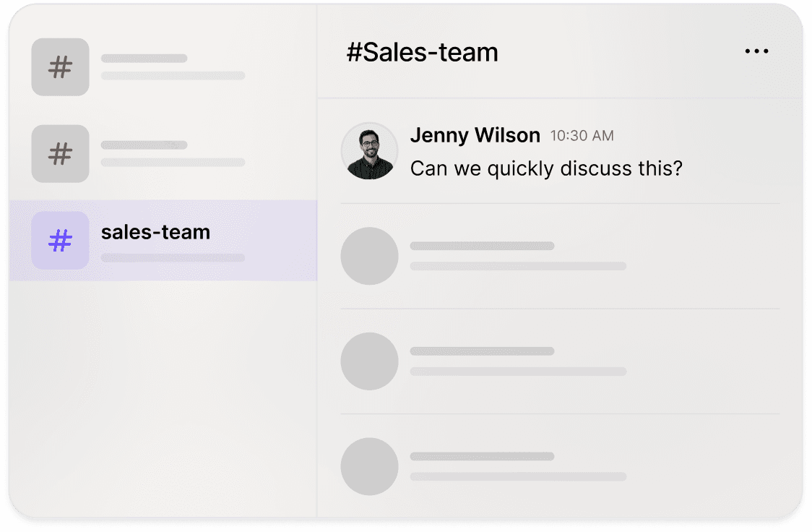812x532 pixels.
Task: Open Jenny Wilson's profile photo
Action: click(369, 151)
